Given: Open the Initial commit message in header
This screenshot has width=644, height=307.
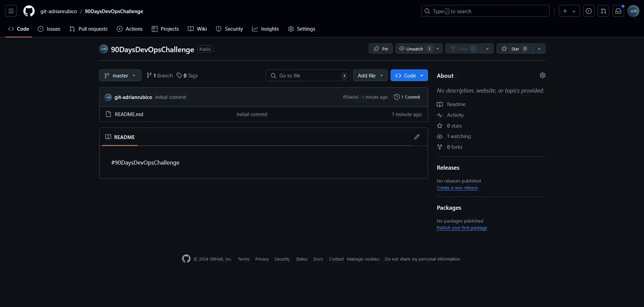Looking at the screenshot, I should (x=171, y=97).
